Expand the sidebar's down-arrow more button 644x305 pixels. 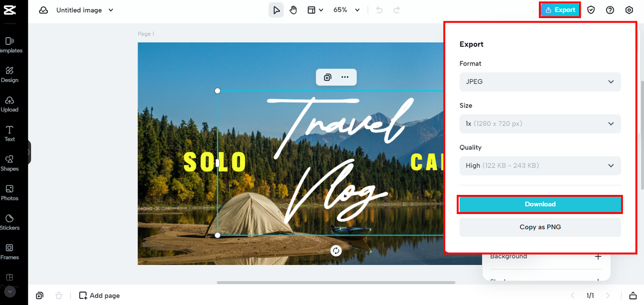pos(10,291)
